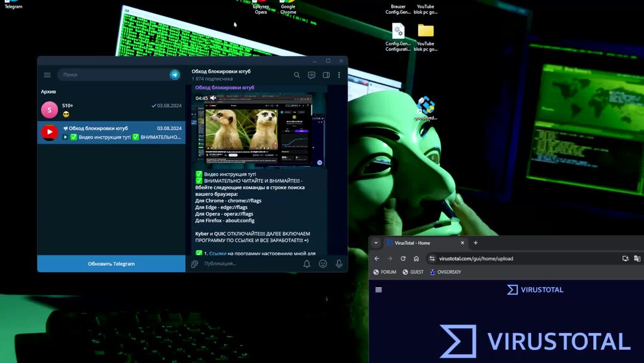Open the VirusTotal page hamburger menu
Screen dimensions: 644x363
(x=379, y=290)
